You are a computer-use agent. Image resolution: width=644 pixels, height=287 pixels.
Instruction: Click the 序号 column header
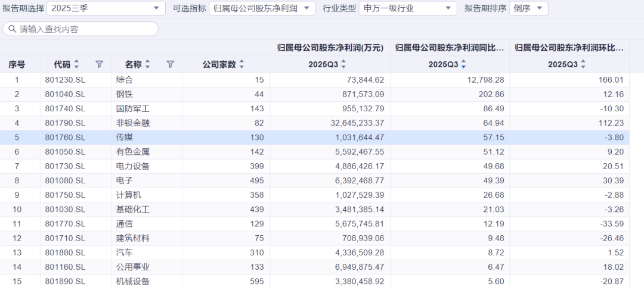[x=17, y=64]
